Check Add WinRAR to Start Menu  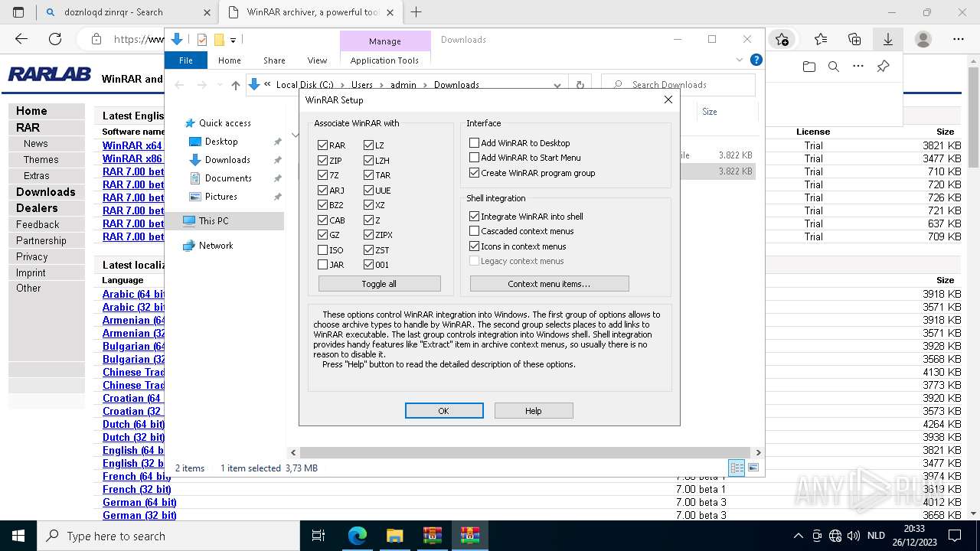tap(475, 158)
